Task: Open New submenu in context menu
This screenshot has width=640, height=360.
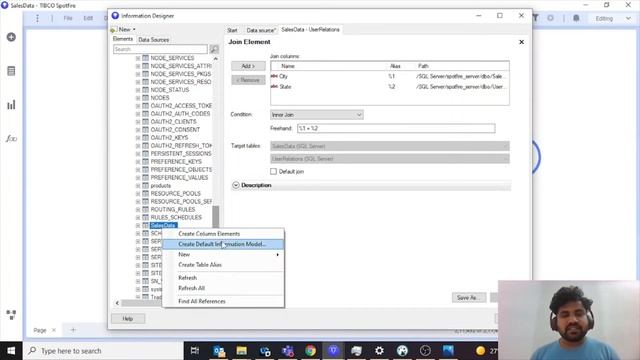Action: pos(223,254)
